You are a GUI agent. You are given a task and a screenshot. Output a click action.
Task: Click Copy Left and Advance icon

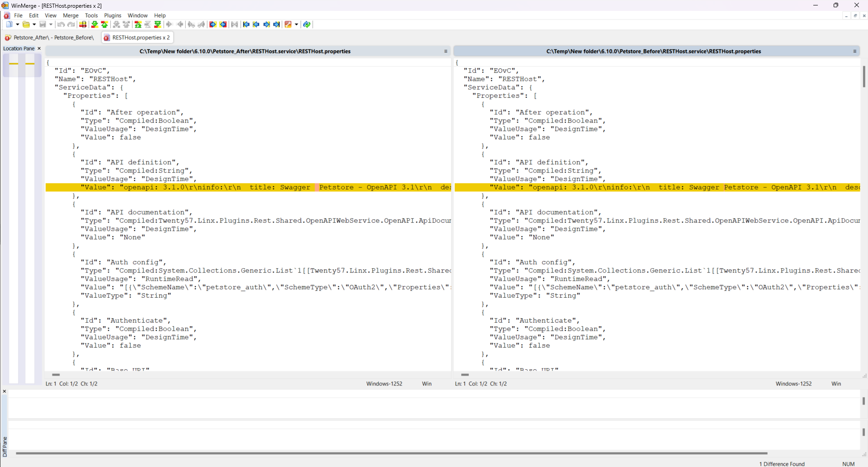click(x=201, y=24)
